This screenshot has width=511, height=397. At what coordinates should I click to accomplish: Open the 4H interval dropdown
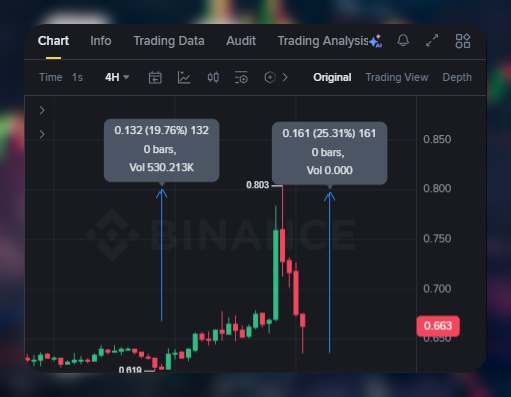117,77
